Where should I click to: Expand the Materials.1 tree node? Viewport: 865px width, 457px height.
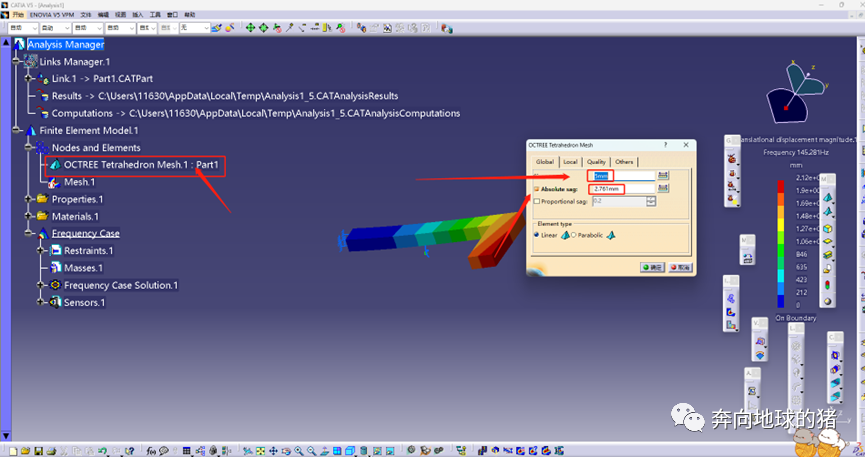point(29,216)
